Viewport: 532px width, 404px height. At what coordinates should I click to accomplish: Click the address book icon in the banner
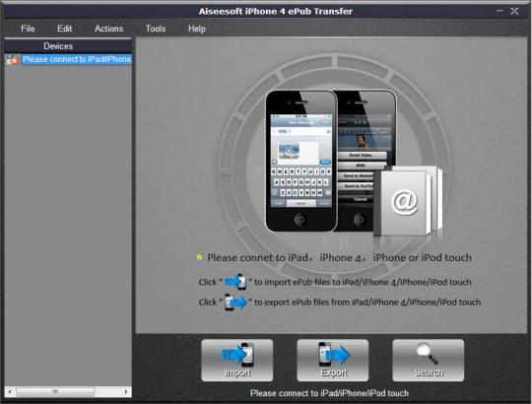click(408, 201)
